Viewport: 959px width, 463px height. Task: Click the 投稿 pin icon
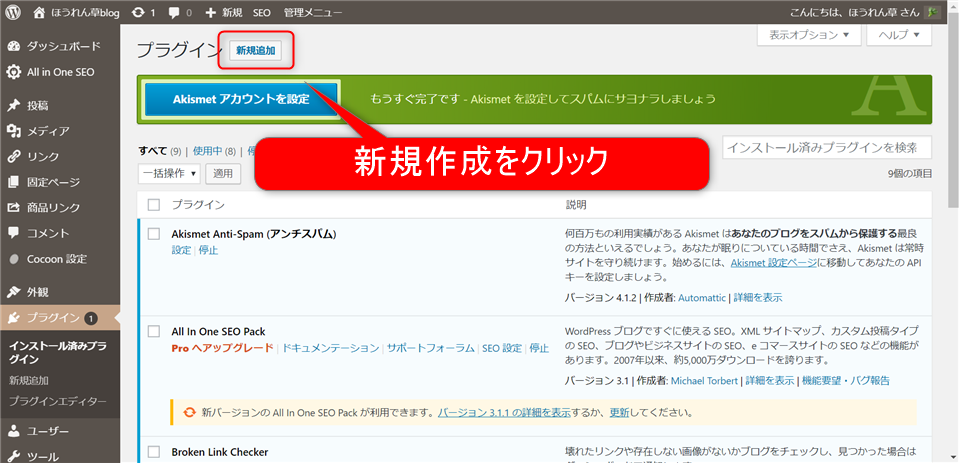point(13,106)
